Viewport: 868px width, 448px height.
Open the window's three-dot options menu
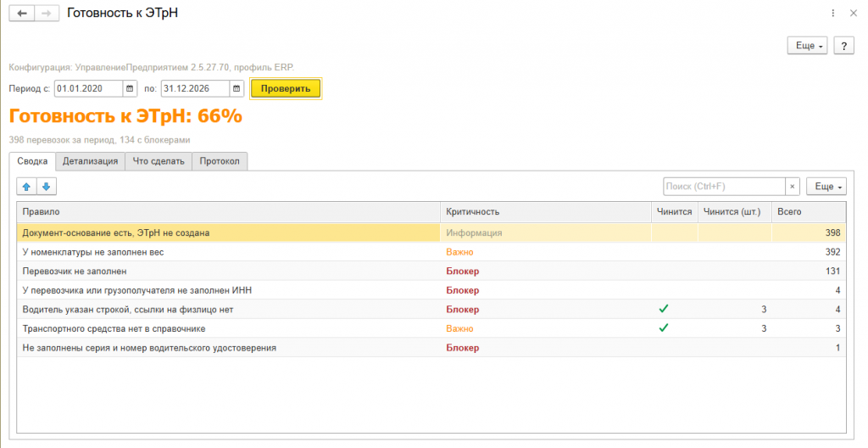pyautogui.click(x=832, y=14)
